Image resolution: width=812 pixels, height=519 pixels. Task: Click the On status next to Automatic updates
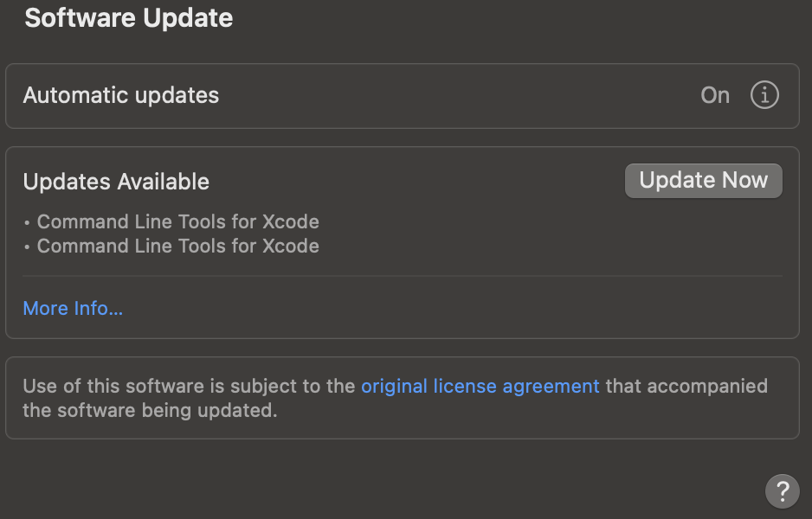715,95
